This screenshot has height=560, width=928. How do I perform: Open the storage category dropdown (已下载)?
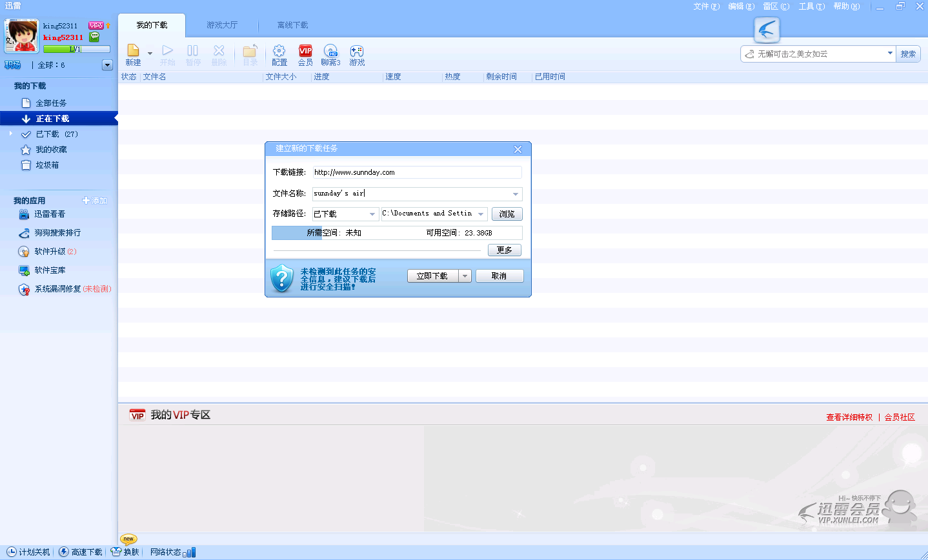(x=345, y=214)
